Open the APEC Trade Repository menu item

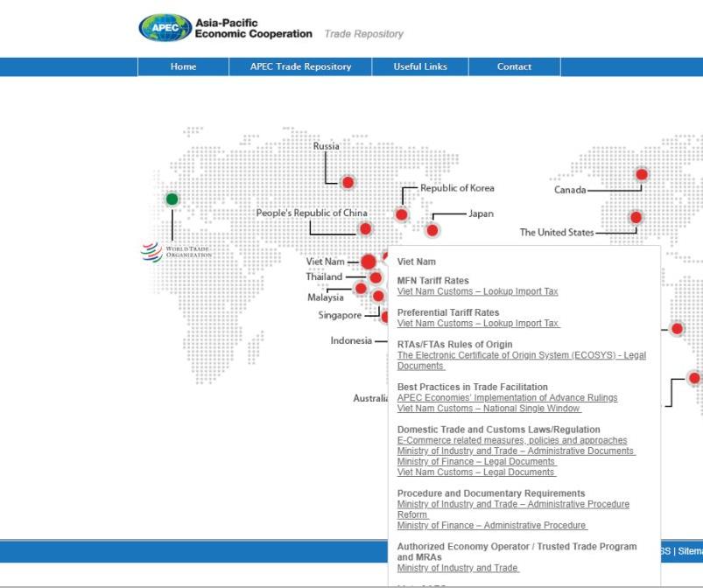click(300, 66)
